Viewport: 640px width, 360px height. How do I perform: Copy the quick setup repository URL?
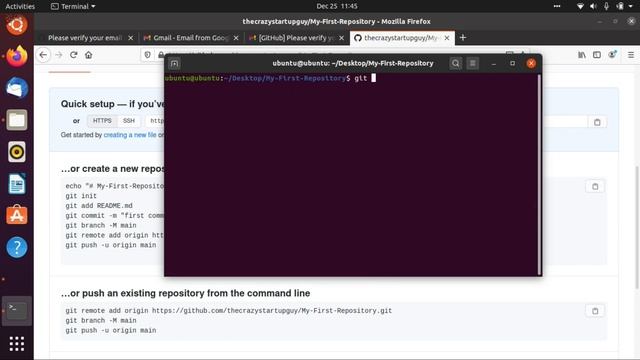597,122
